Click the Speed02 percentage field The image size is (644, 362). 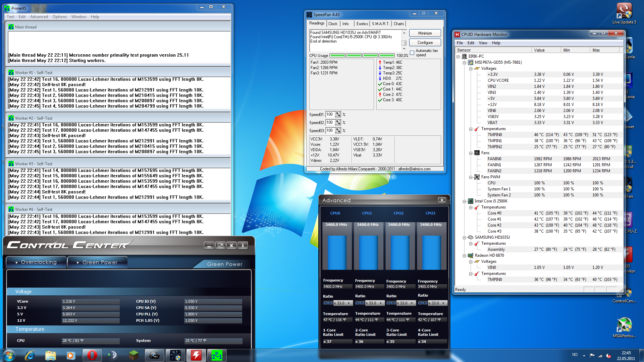330,123
